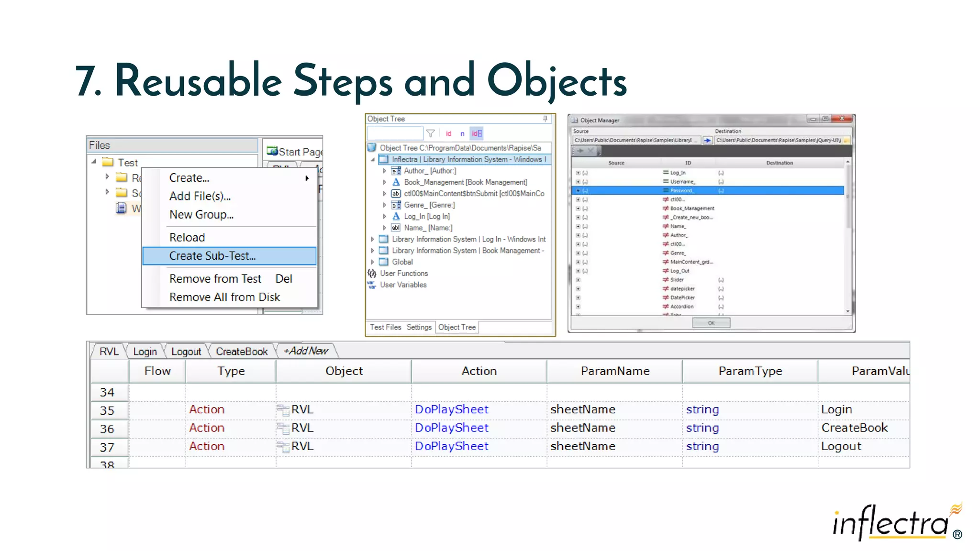This screenshot has height=551, width=980.
Task: Click the Book_Management link 'A' icon
Action: (x=396, y=182)
